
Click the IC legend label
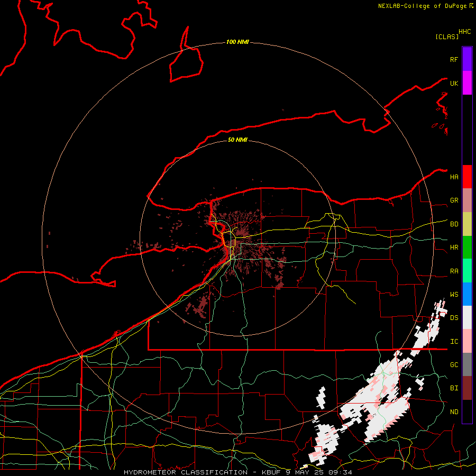pos(454,342)
